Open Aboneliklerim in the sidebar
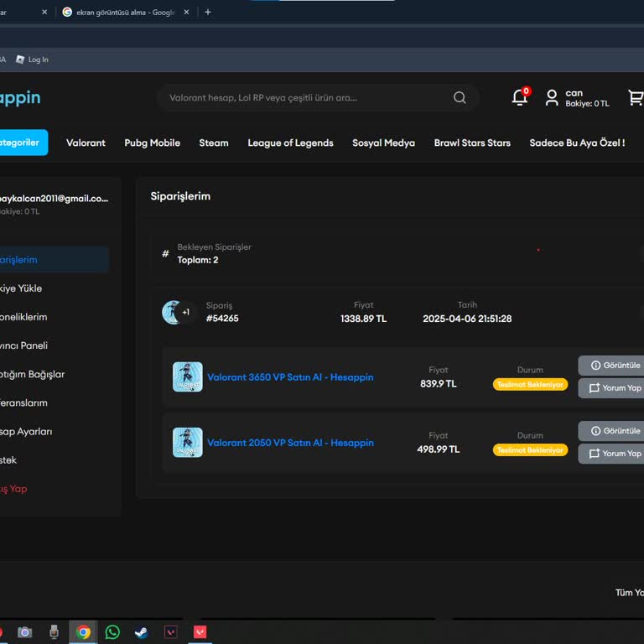Image resolution: width=644 pixels, height=644 pixels. 23,317
